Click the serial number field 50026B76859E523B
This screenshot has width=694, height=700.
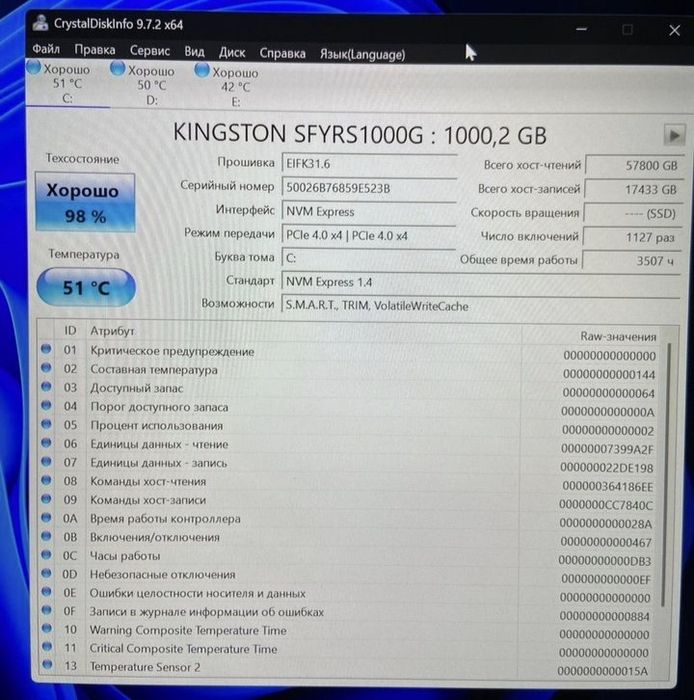(x=369, y=188)
